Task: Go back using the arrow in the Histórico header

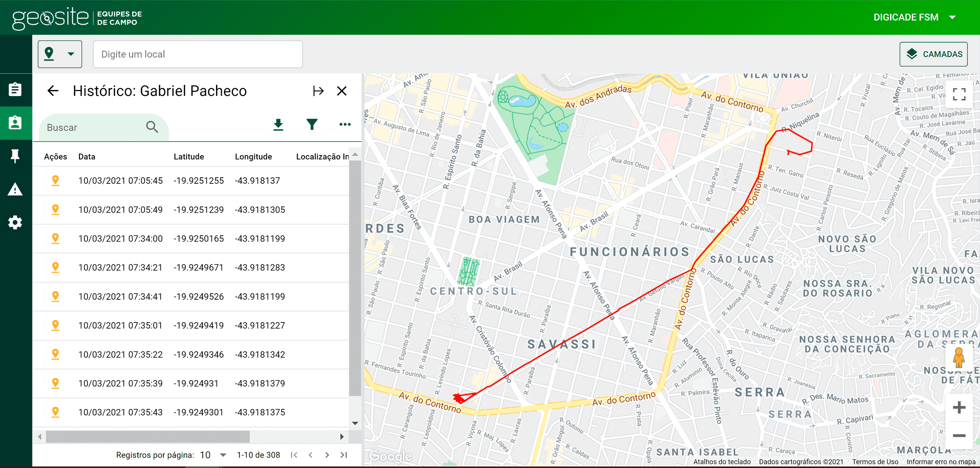Action: [53, 91]
